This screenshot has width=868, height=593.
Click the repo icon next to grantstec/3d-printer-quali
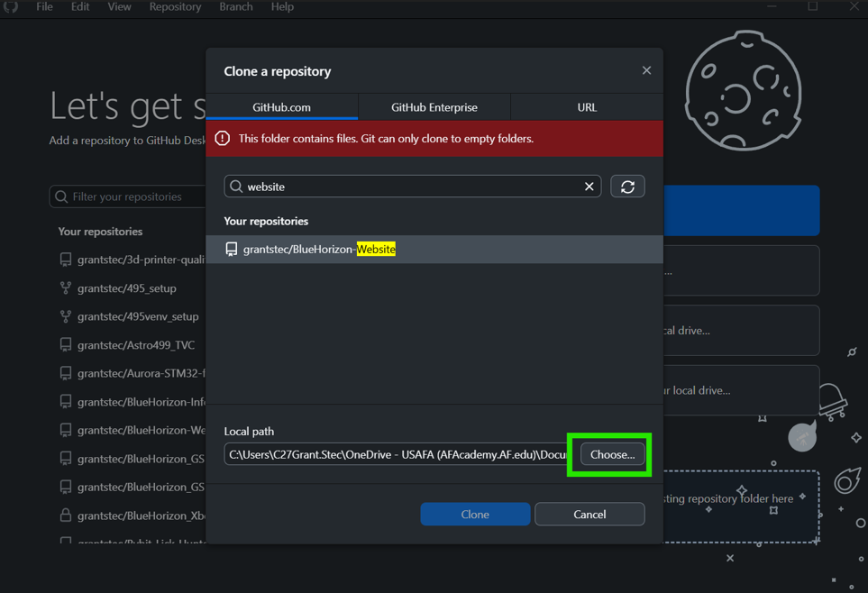66,260
